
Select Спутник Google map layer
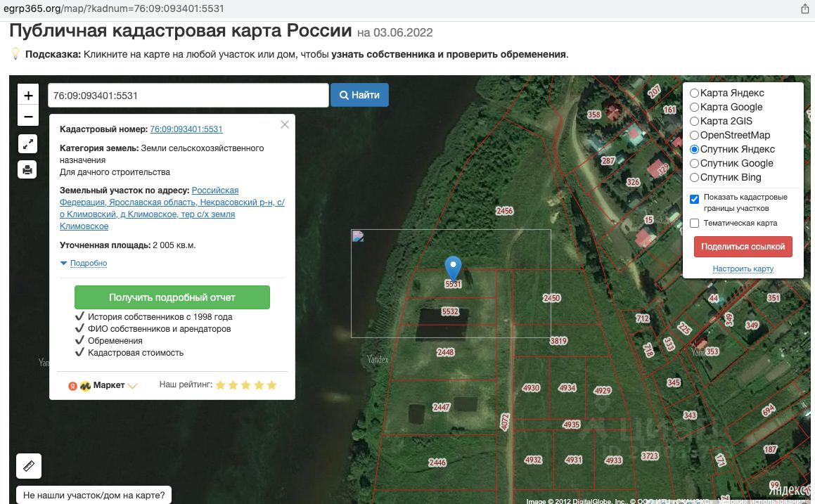click(694, 164)
